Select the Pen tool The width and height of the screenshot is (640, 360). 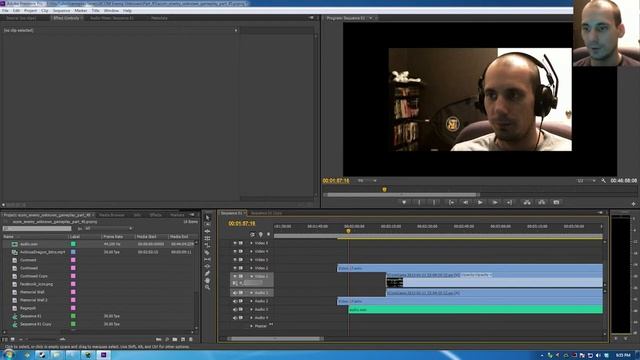pyautogui.click(x=207, y=273)
